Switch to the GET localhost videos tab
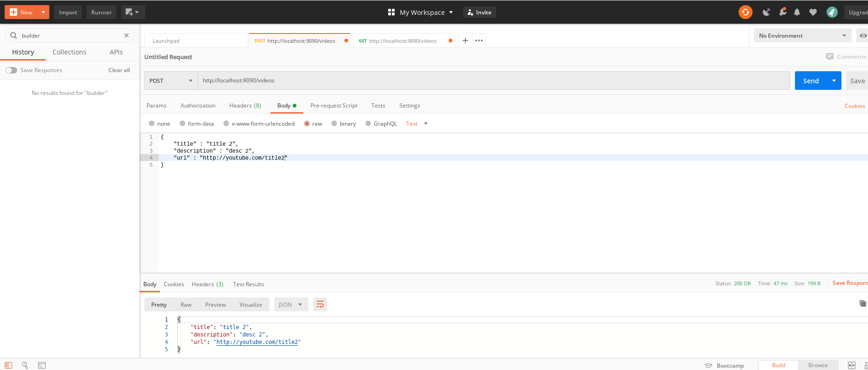868x370 pixels. point(404,40)
